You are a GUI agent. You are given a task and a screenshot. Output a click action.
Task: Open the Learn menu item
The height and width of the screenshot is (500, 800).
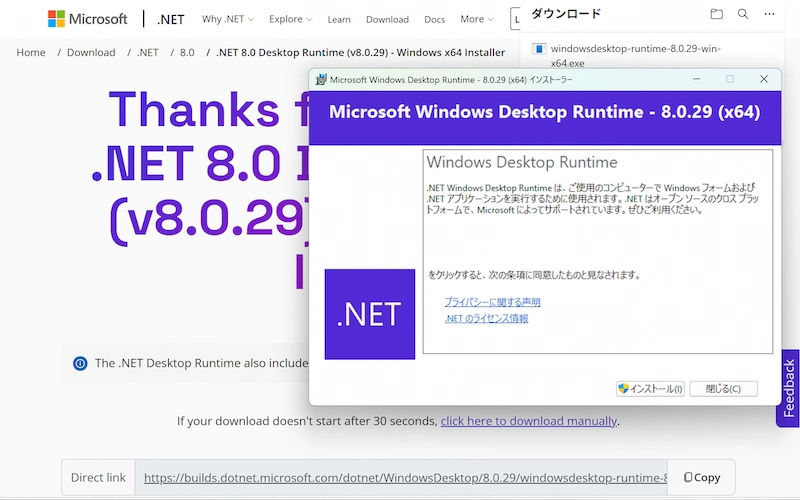(339, 19)
